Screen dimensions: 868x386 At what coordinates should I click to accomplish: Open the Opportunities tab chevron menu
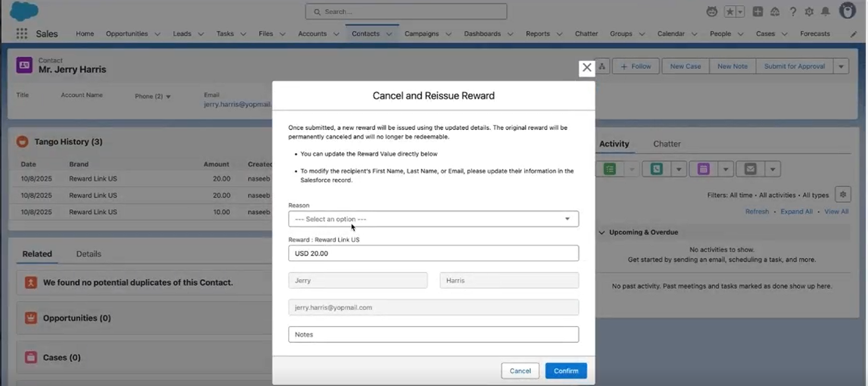[x=157, y=34]
